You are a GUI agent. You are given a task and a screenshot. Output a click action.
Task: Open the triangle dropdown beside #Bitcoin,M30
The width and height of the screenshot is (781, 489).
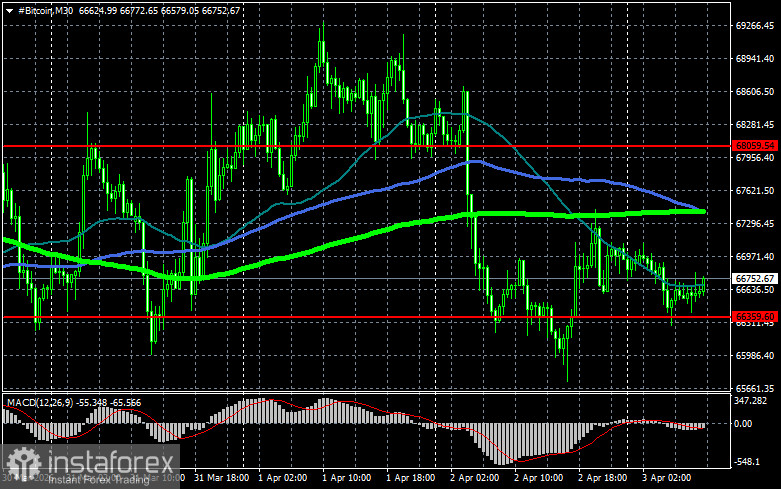[9, 10]
